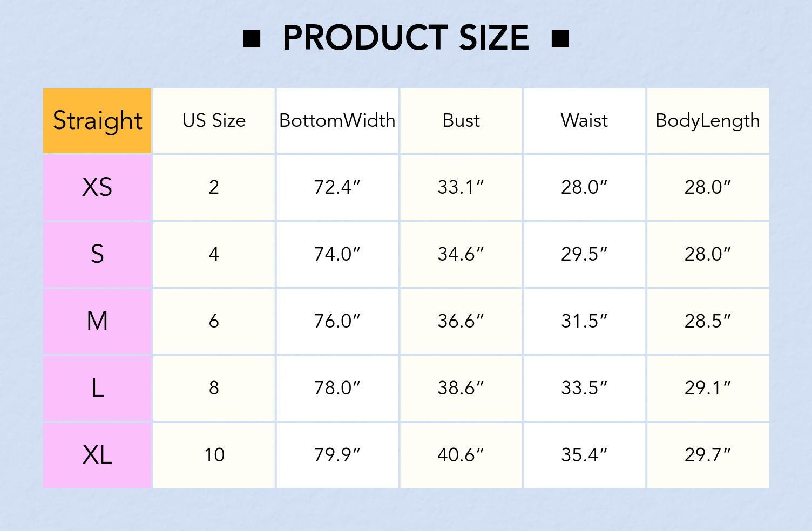
Task: Select the pink S size label
Action: pos(97,254)
